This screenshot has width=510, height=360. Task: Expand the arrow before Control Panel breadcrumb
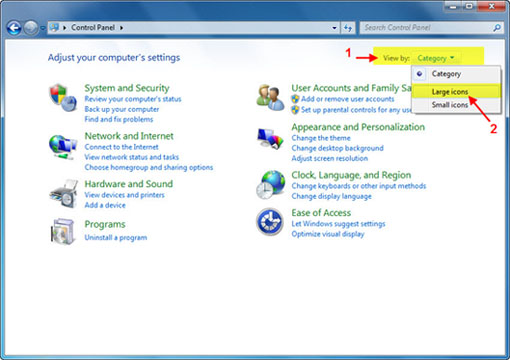[x=64, y=28]
